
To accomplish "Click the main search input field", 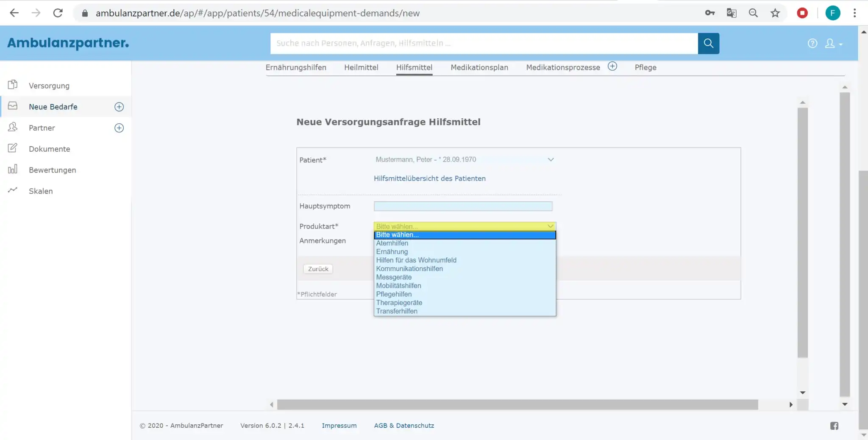I will [484, 43].
